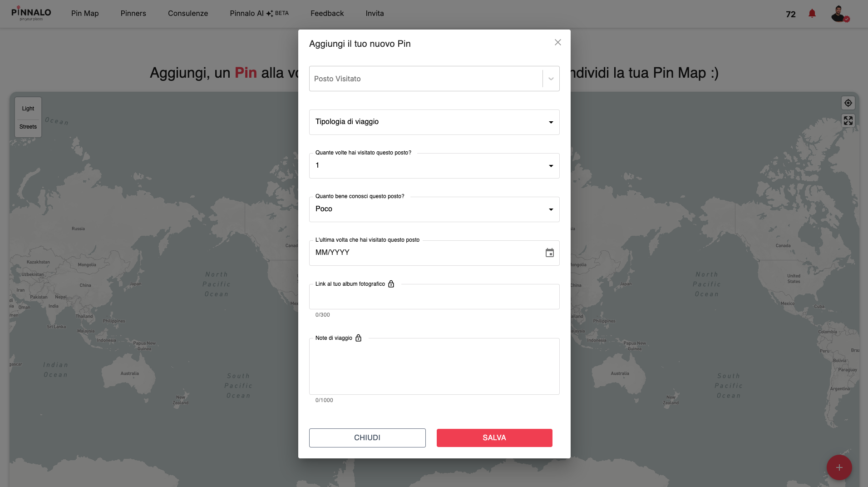Switch map style to Light
The image size is (868, 487).
coord(28,108)
